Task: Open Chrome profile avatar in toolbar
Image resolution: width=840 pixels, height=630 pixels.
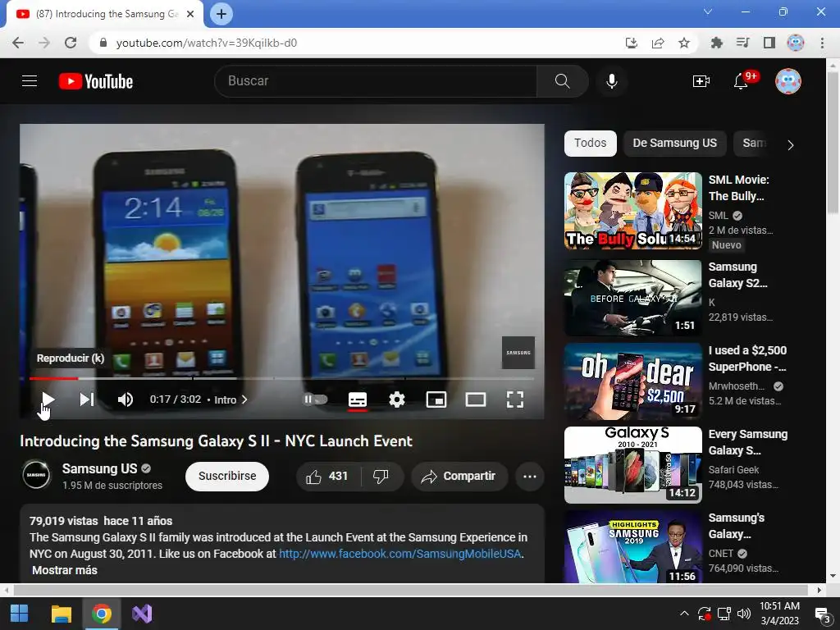Action: click(x=796, y=43)
